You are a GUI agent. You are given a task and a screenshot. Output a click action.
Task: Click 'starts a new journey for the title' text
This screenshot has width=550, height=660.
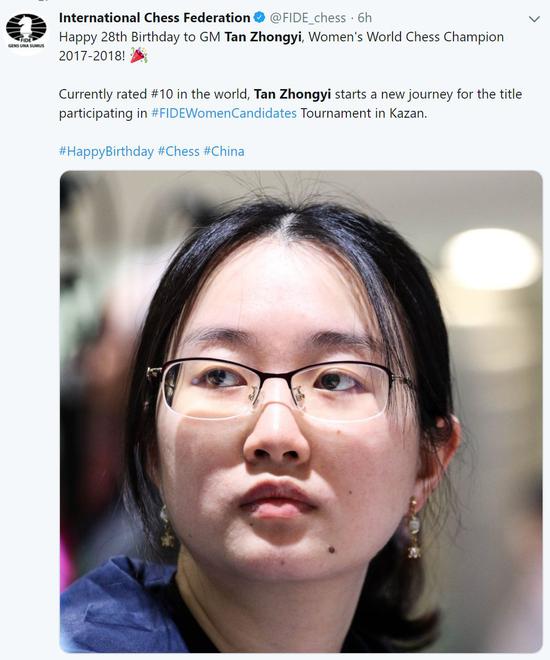[428, 94]
